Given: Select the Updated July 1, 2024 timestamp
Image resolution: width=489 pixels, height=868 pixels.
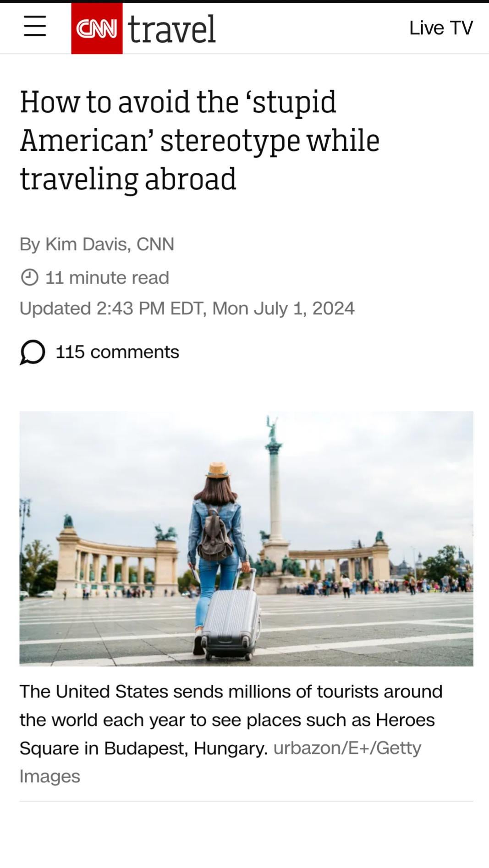Looking at the screenshot, I should pos(187,308).
